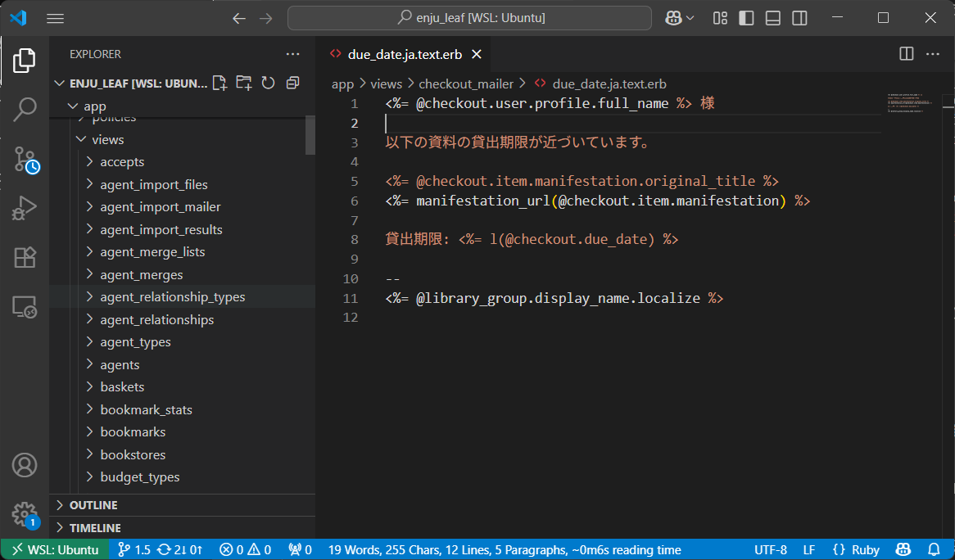Open the Extensions view
This screenshot has width=955, height=560.
[x=25, y=257]
